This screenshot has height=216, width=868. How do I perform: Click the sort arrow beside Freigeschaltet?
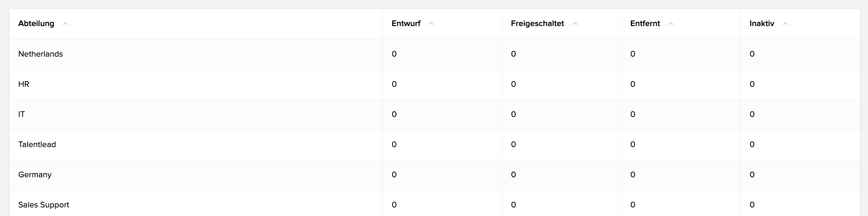575,24
